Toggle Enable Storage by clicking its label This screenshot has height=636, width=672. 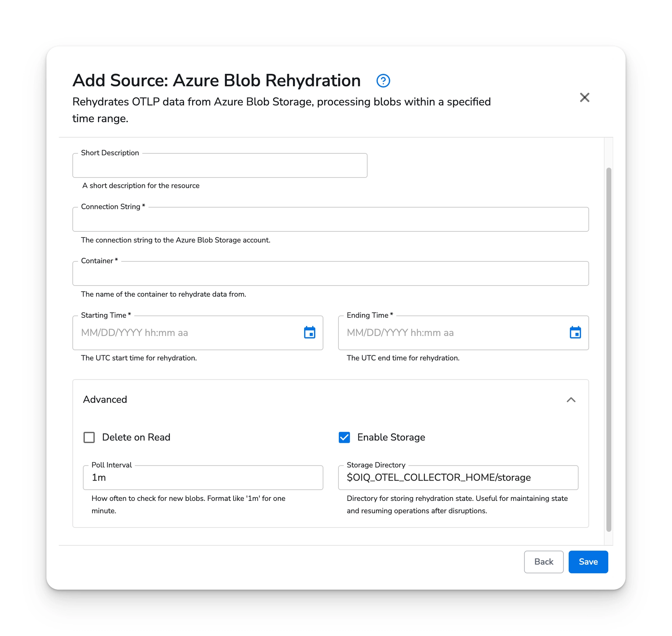point(391,437)
